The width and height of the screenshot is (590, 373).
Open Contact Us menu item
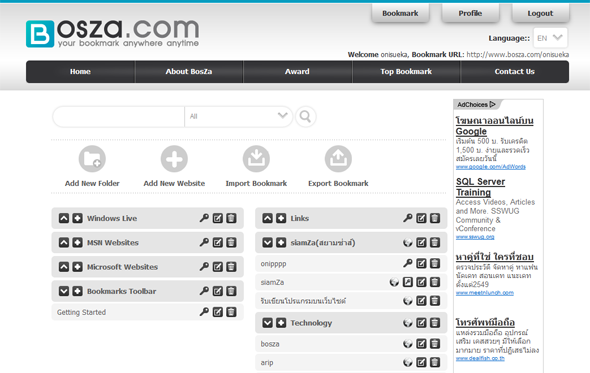(x=515, y=72)
